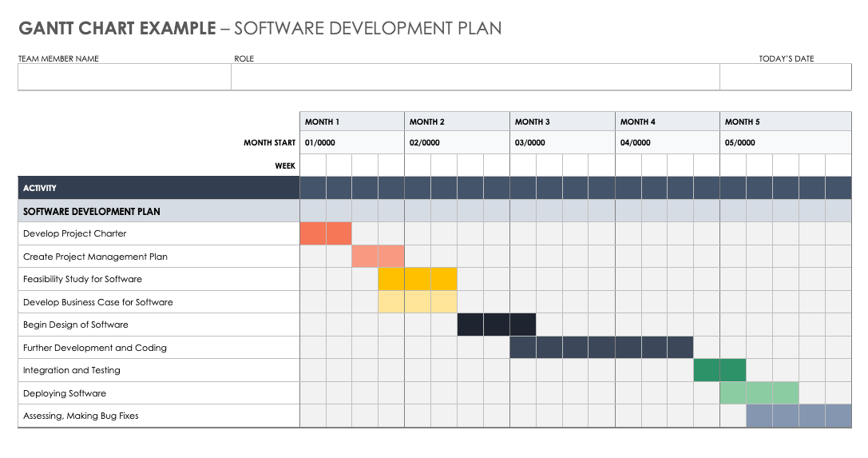Viewport: 868px width, 458px height.
Task: Click the Assessing, Making Bug Fixes label
Action: [81, 416]
